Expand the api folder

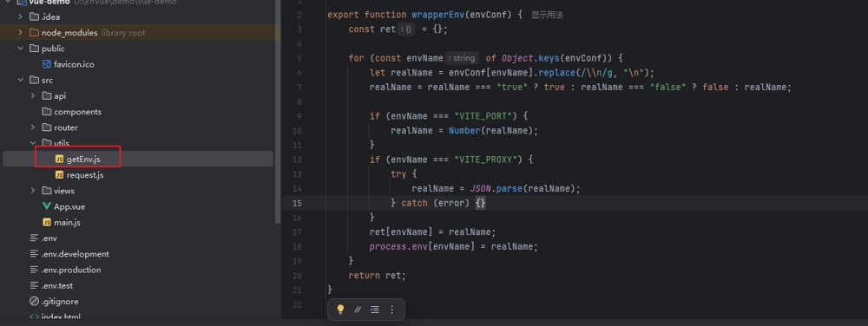click(33, 95)
